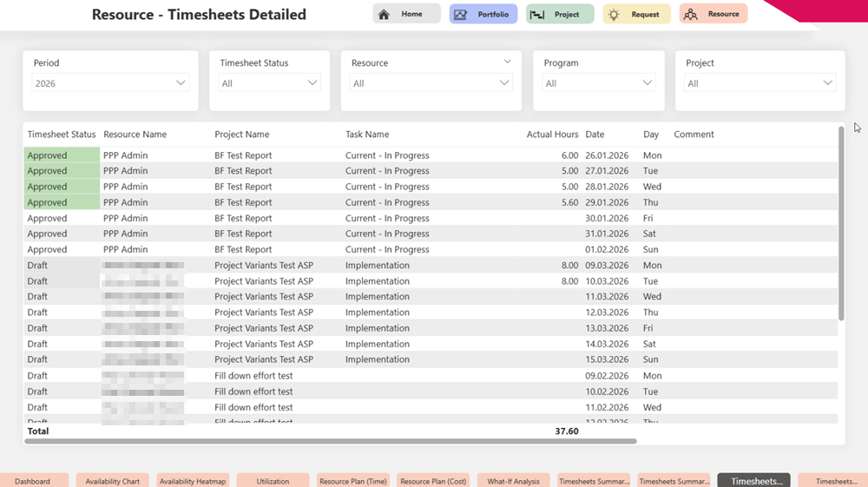Select Current - In Progress in 01.02.2026 row

pyautogui.click(x=387, y=250)
